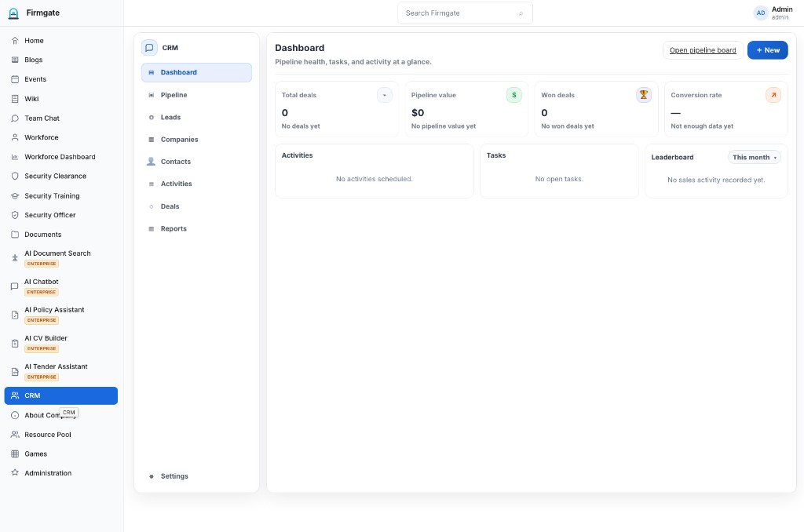The image size is (804, 532).
Task: Click the Conversion rate arrow icon
Action: pyautogui.click(x=773, y=95)
